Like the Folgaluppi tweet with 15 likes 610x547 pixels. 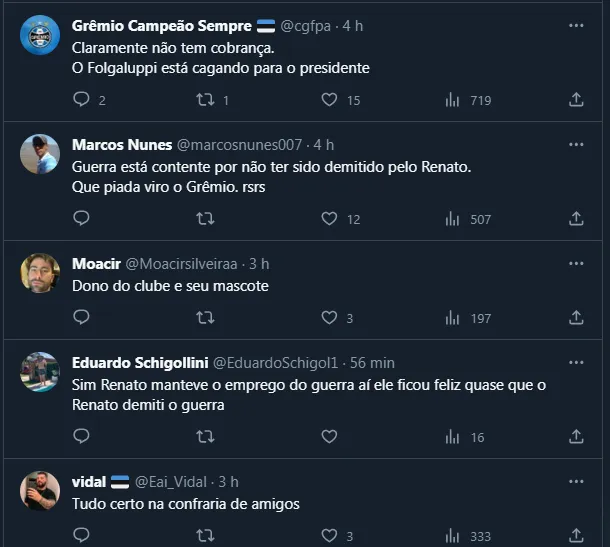click(329, 100)
